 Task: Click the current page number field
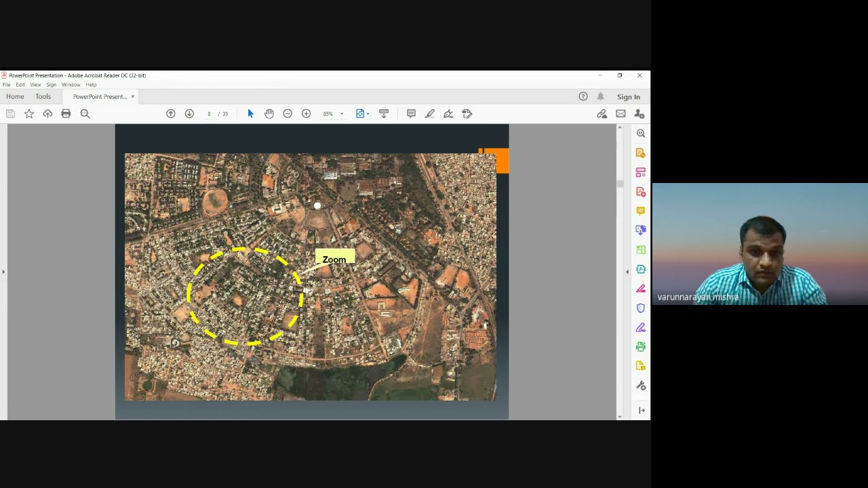coord(209,114)
